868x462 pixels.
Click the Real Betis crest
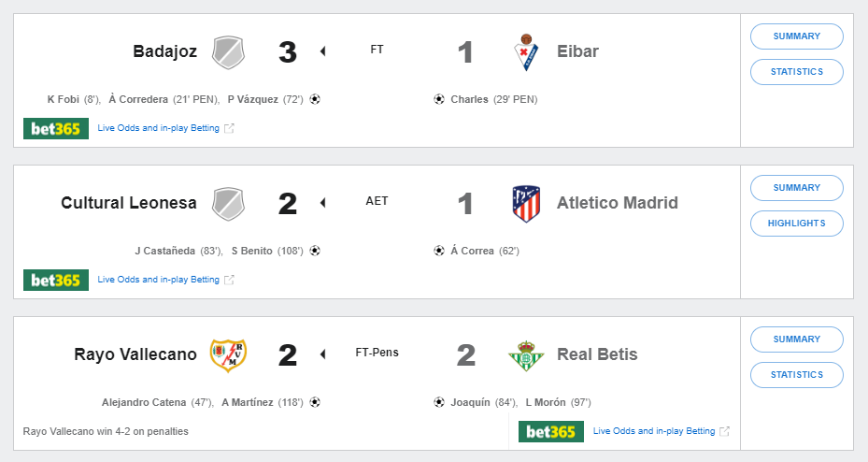pyautogui.click(x=526, y=354)
